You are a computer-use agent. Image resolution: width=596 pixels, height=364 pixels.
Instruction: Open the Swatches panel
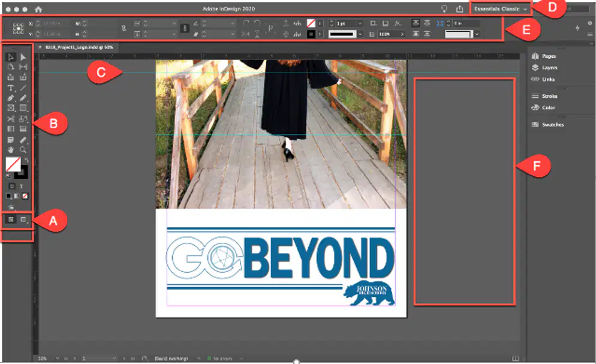click(x=547, y=125)
